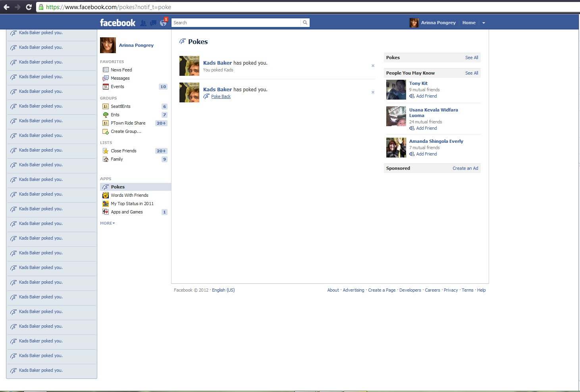Open the Terms footer link

[x=468, y=290]
